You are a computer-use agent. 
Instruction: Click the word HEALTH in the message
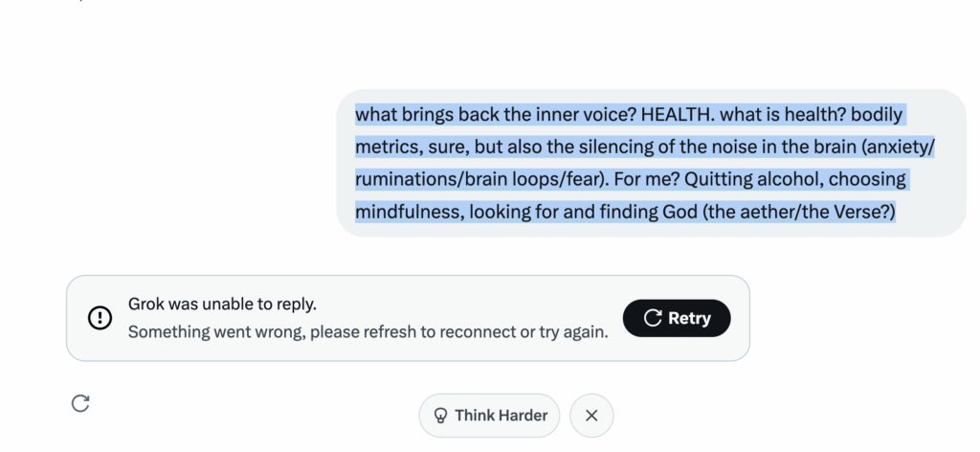(677, 115)
